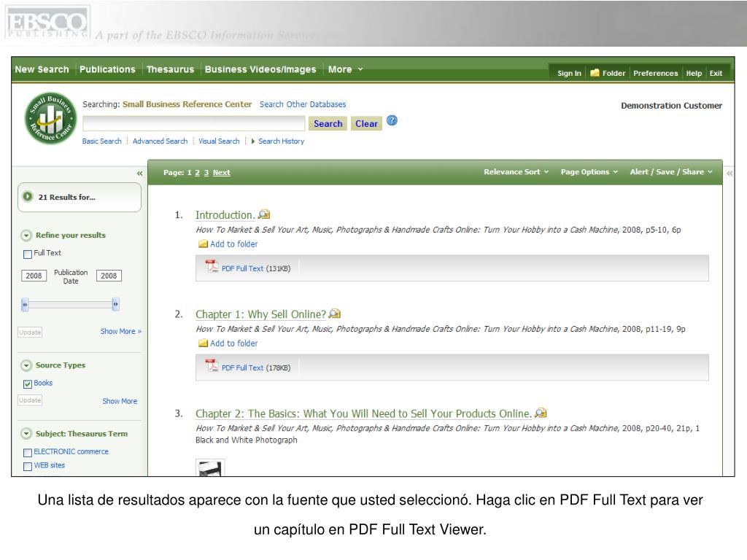Open Preferences

(656, 74)
